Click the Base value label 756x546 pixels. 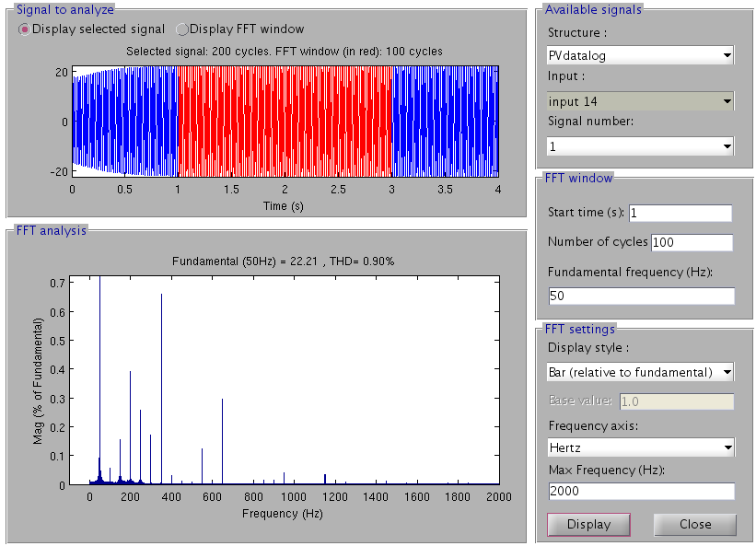[580, 401]
